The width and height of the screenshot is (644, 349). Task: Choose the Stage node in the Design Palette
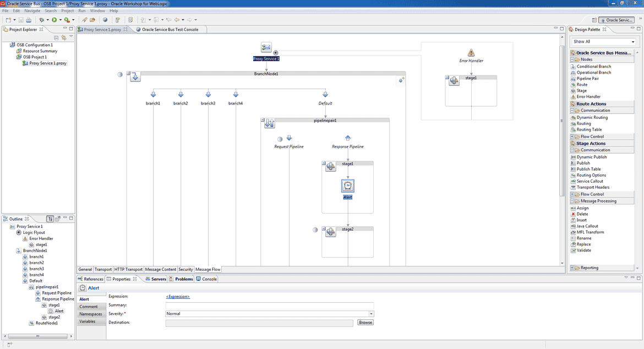point(582,91)
